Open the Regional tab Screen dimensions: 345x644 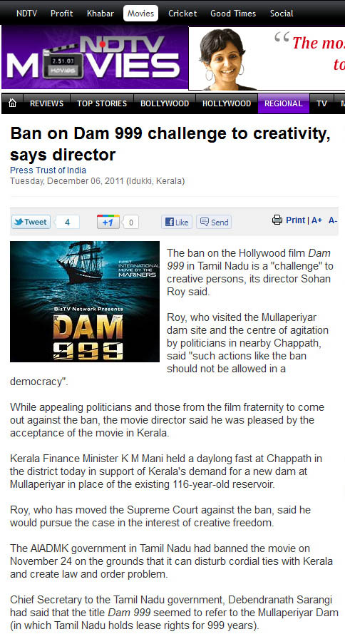(x=284, y=103)
